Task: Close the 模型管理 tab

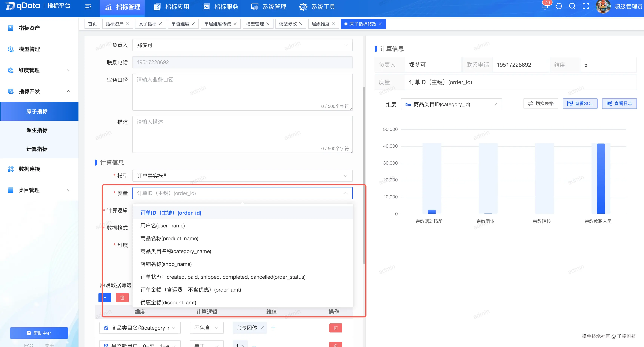Action: coord(268,24)
